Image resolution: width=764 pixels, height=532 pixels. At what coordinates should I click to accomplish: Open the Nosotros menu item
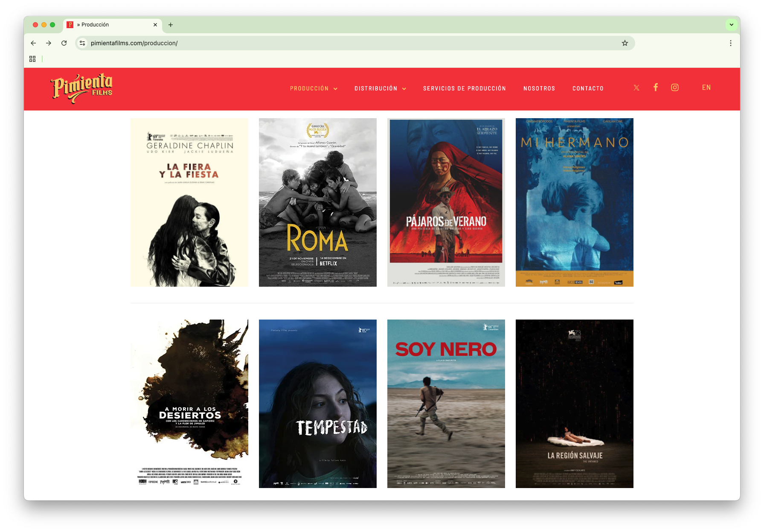click(x=539, y=89)
